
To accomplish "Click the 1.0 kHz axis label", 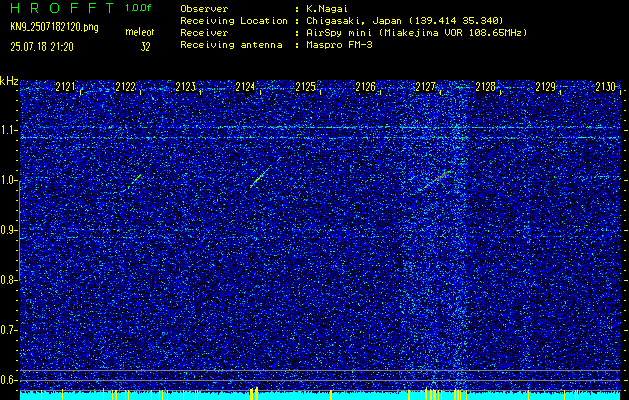I will (x=8, y=181).
